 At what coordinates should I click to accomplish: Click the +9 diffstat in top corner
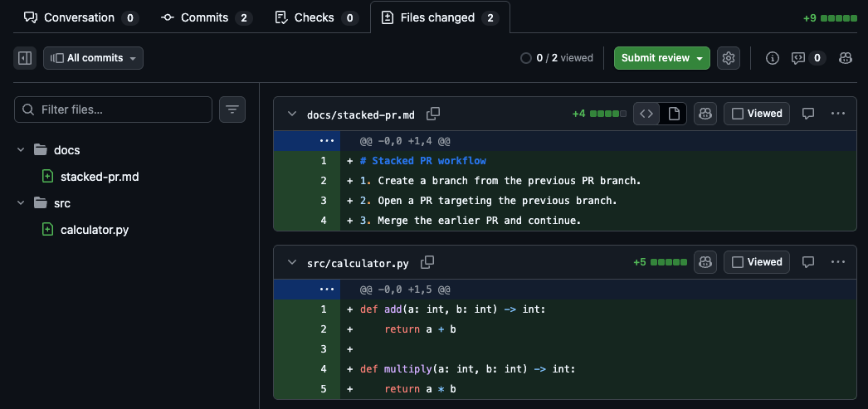tap(830, 18)
